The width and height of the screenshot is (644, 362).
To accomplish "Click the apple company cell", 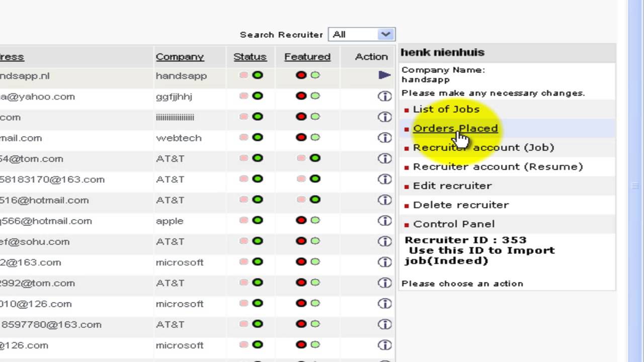I will 170,221.
